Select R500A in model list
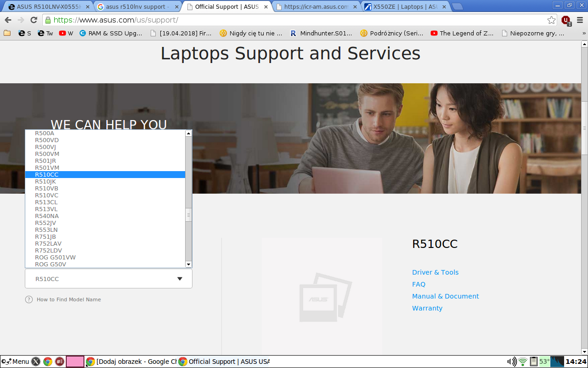 [x=105, y=133]
